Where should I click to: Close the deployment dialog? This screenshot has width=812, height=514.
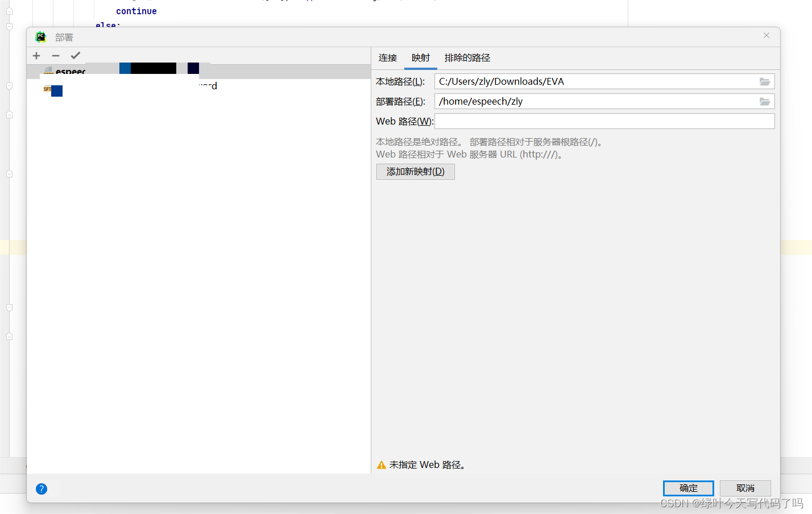pos(767,35)
